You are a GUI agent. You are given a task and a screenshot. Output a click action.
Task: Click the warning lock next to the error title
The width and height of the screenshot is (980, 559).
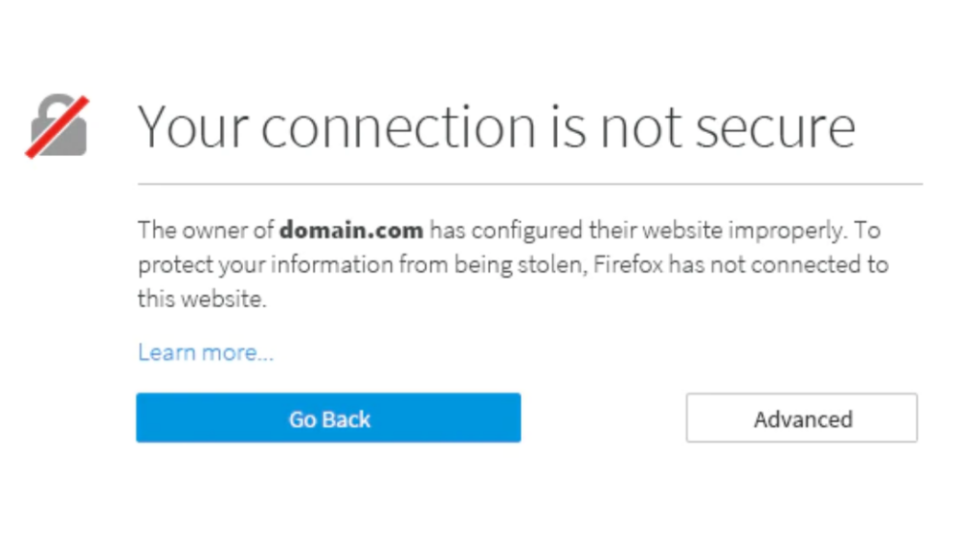point(57,124)
